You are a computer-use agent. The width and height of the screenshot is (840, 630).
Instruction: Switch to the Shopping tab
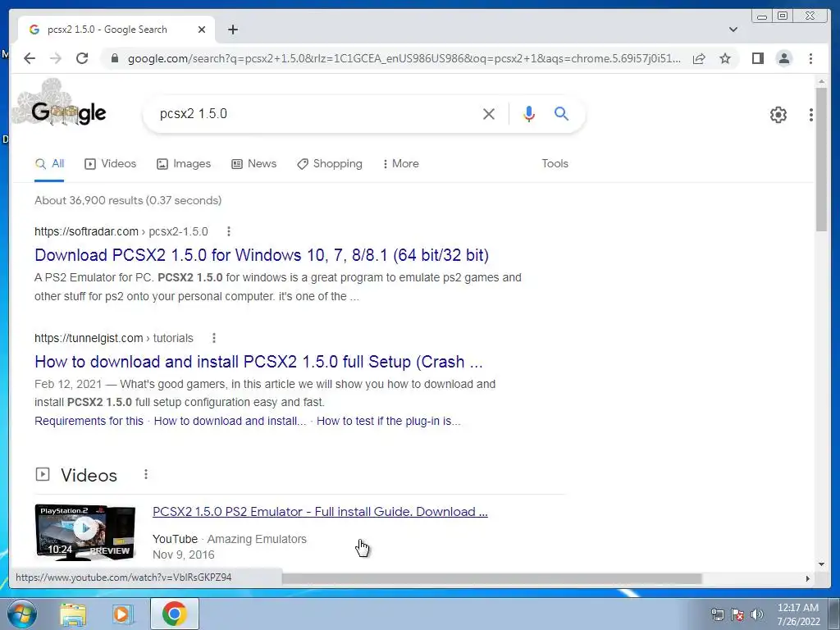[330, 164]
